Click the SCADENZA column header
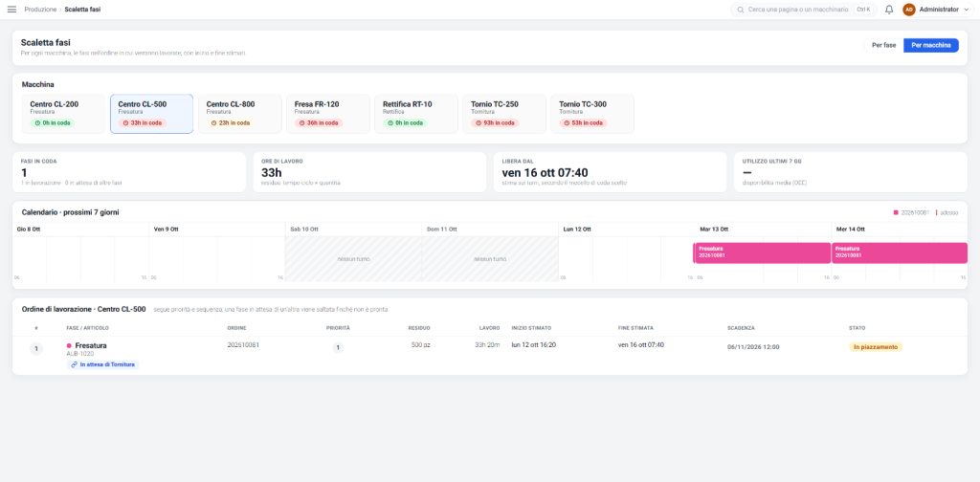980x482 pixels. click(741, 328)
